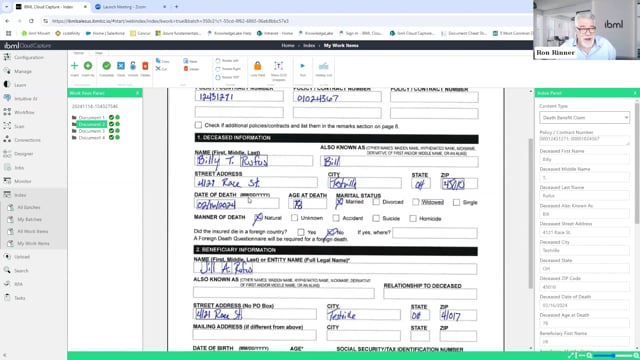
Task: Open Learn in the left sidebar
Action: [x=20, y=85]
